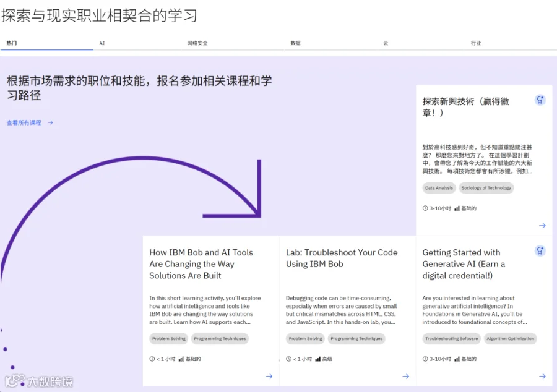This screenshot has height=392, width=557.
Task: Click the 探索与现实职业相契合的学习 heading
Action: [x=99, y=15]
